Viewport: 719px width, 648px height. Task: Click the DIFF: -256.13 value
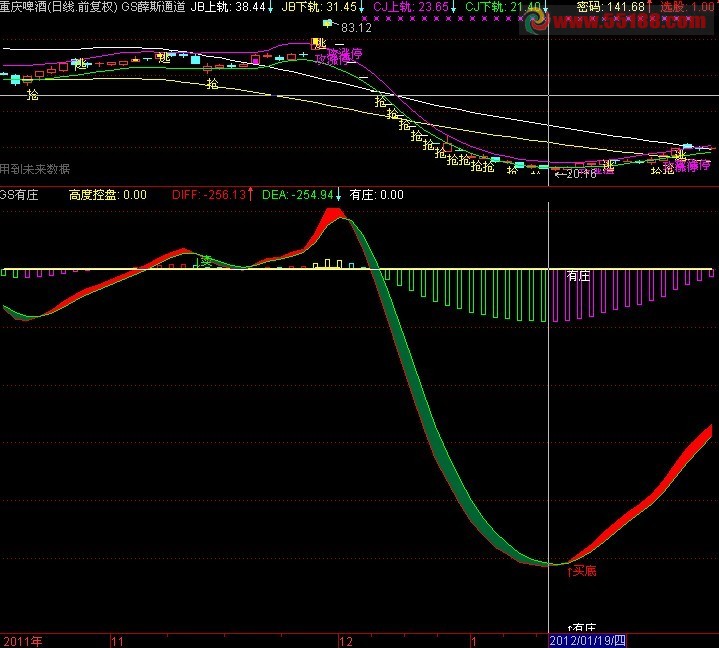point(209,195)
